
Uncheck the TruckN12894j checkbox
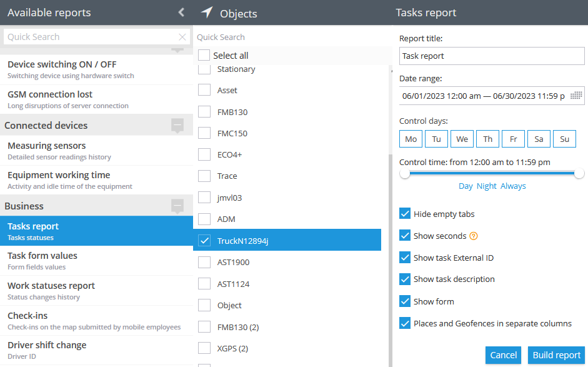tap(204, 241)
